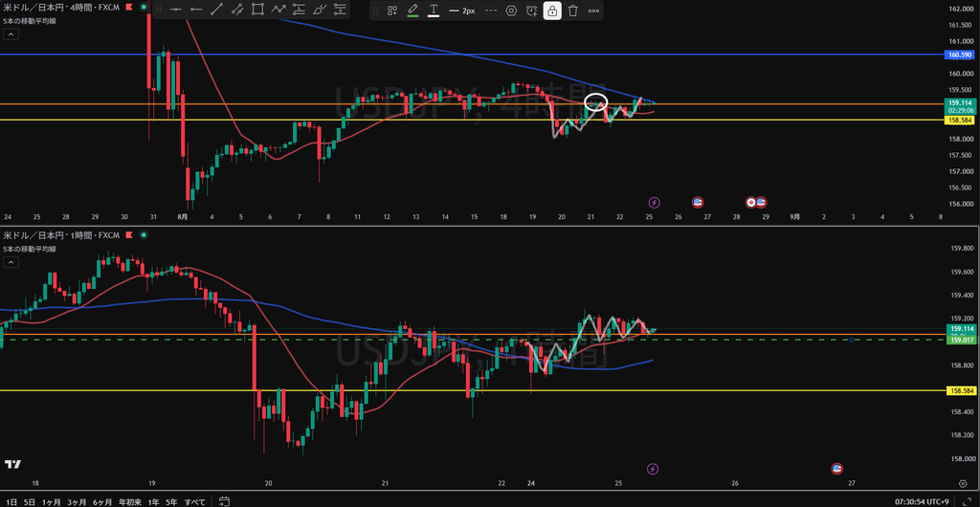Screen dimensions: 980x507
Task: Open the drawing settings hexagon icon
Action: coord(511,11)
